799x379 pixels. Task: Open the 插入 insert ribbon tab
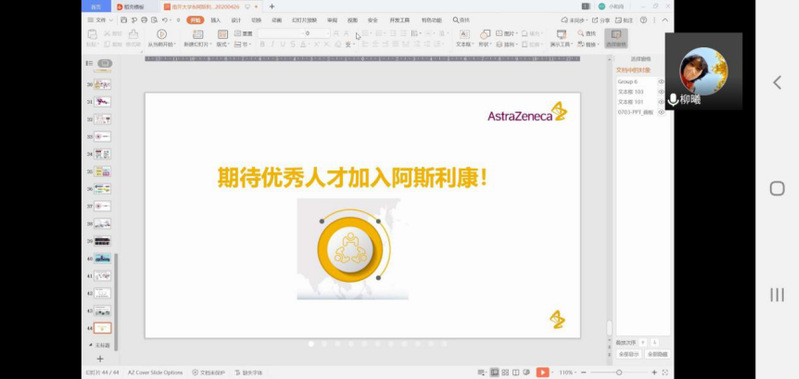216,20
